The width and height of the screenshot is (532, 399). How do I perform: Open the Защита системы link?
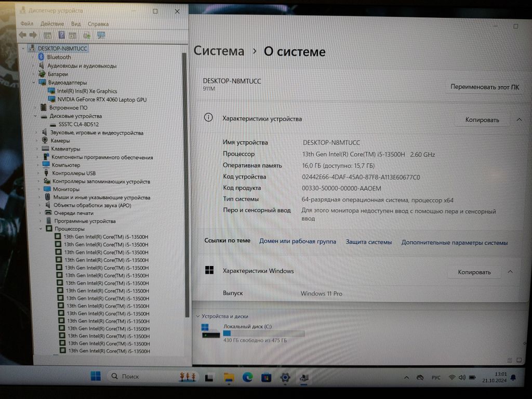tap(368, 242)
